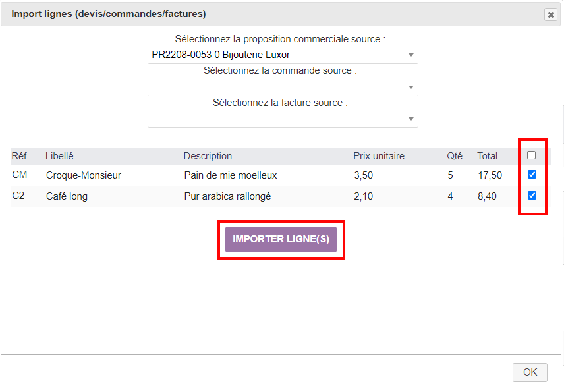Open the proposition commerciale source dropdown

point(412,55)
